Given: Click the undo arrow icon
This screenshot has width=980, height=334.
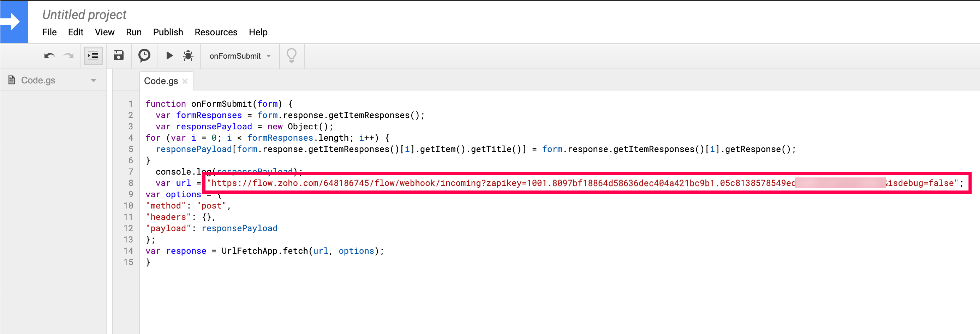Looking at the screenshot, I should (49, 56).
